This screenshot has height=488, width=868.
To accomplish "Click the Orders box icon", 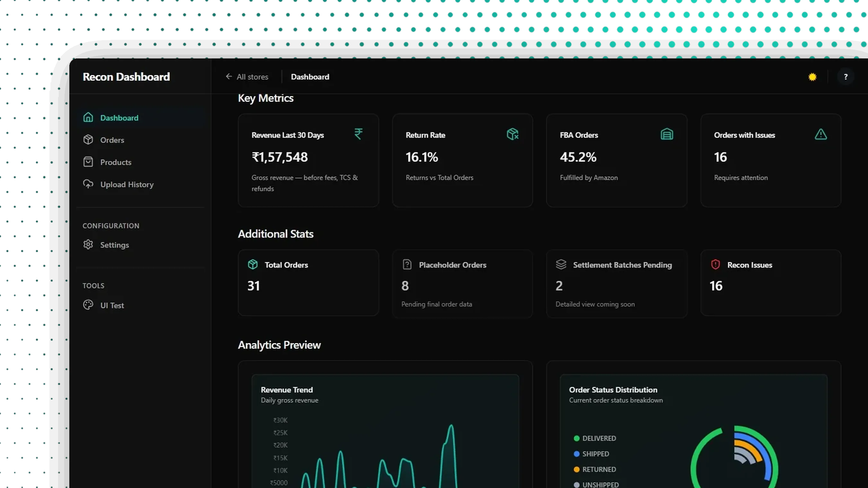I will click(x=88, y=140).
